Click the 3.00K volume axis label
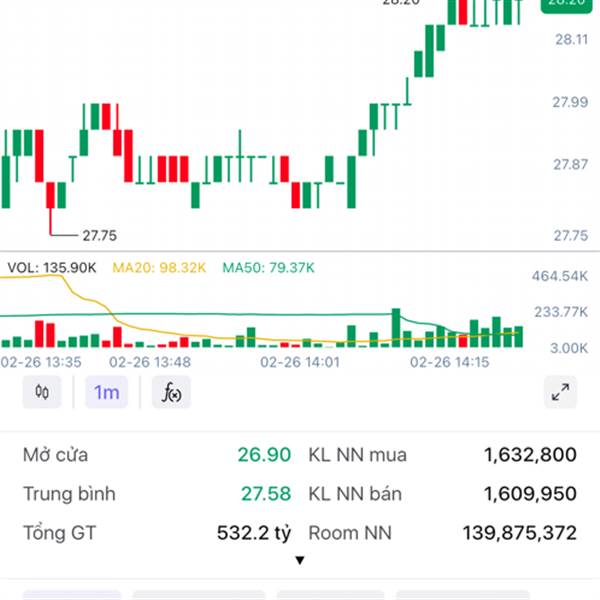The width and height of the screenshot is (600, 600). coord(569,348)
